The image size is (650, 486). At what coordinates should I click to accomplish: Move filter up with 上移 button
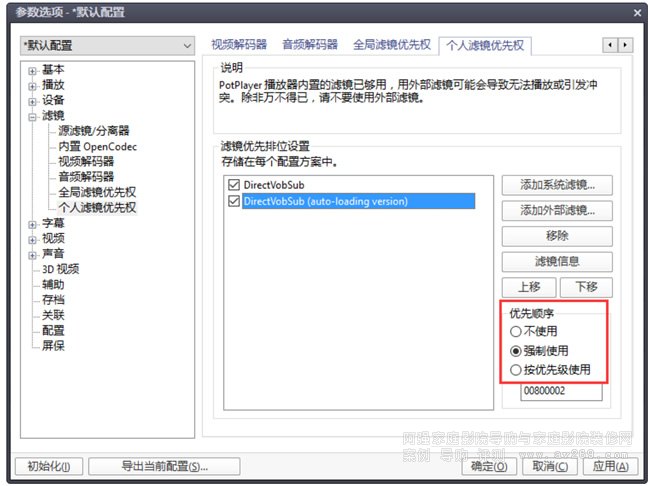[528, 287]
